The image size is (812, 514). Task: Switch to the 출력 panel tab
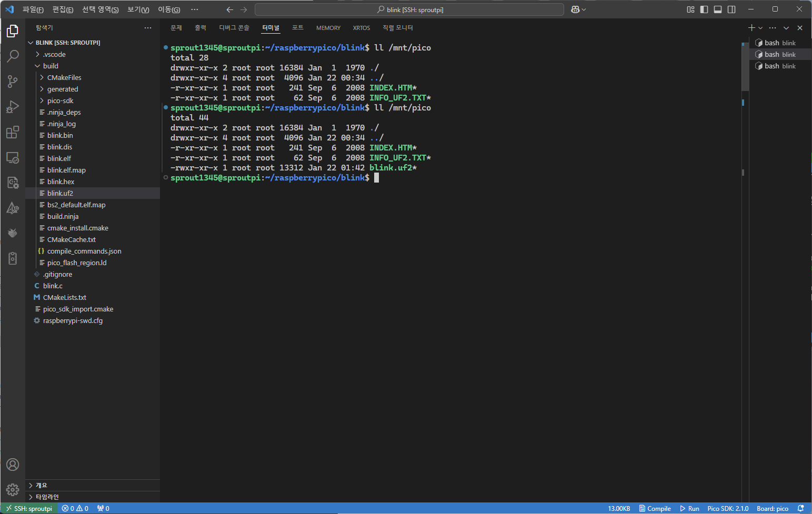[x=201, y=28]
